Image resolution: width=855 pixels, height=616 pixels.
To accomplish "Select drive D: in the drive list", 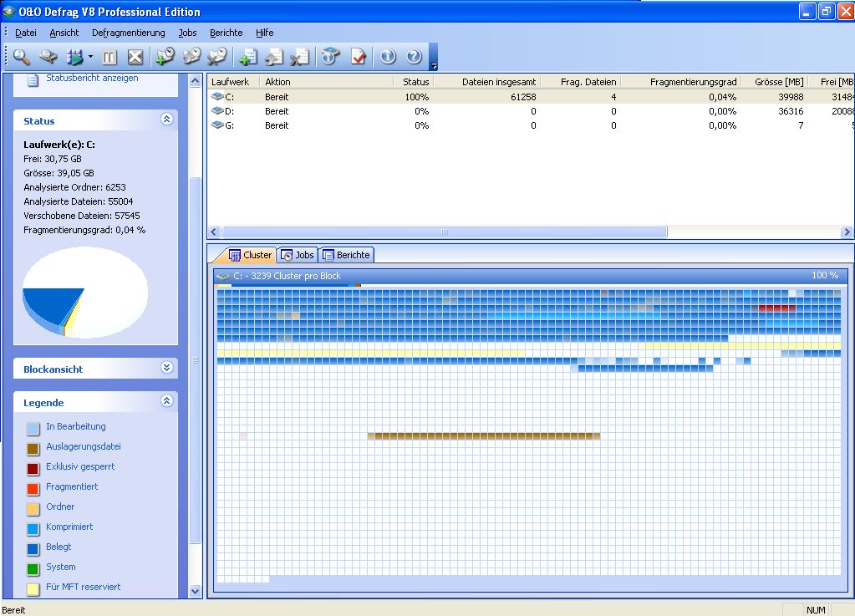I will (230, 111).
